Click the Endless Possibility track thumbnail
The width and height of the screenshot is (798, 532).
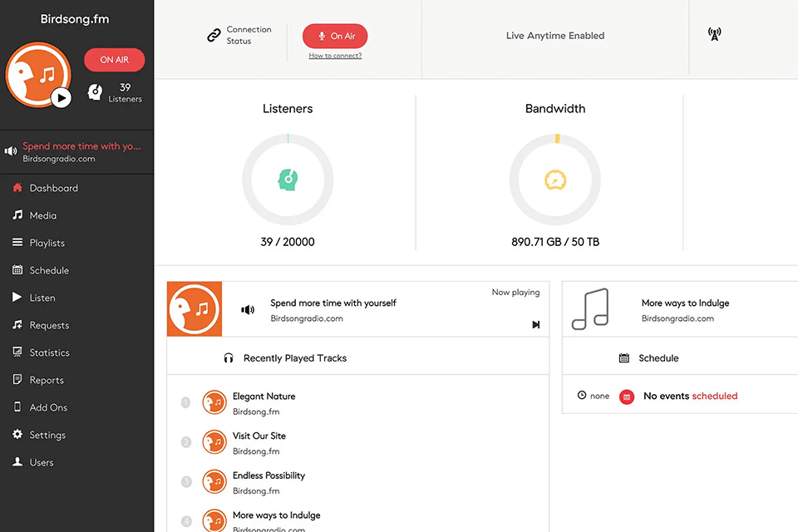pyautogui.click(x=214, y=481)
